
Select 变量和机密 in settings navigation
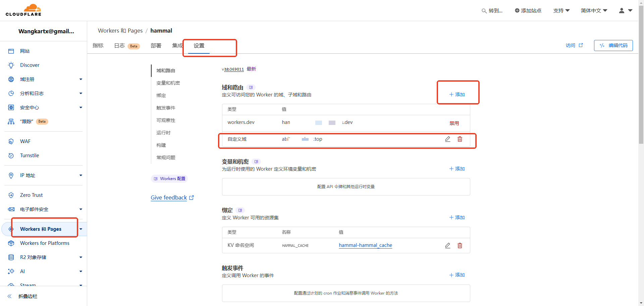(168, 83)
